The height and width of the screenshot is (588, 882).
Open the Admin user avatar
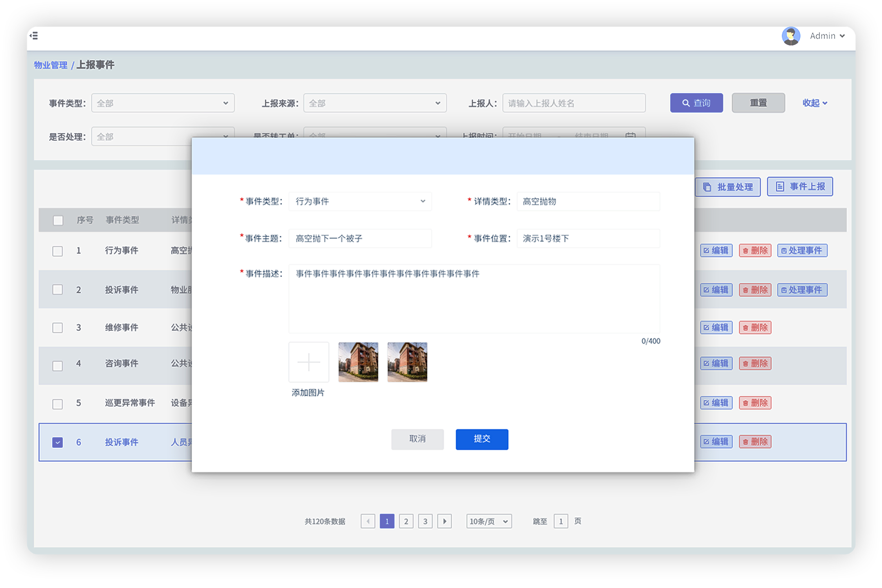pyautogui.click(x=791, y=36)
